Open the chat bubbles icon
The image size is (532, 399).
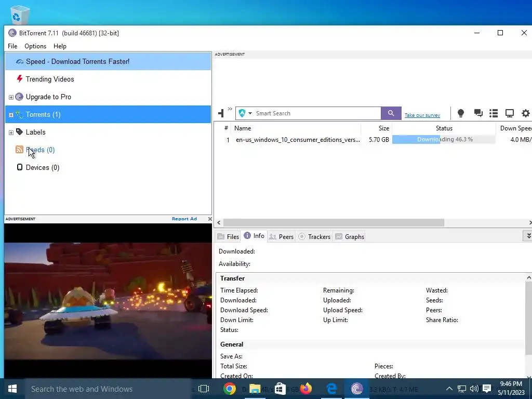tap(478, 113)
